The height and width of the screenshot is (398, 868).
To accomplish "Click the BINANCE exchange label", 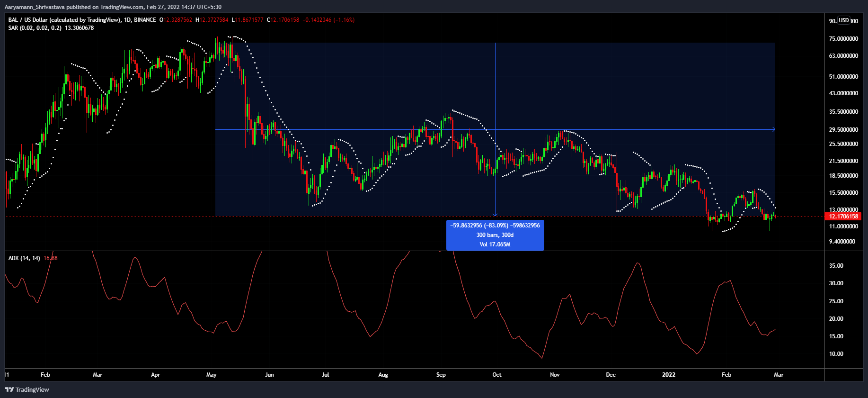I will point(145,20).
